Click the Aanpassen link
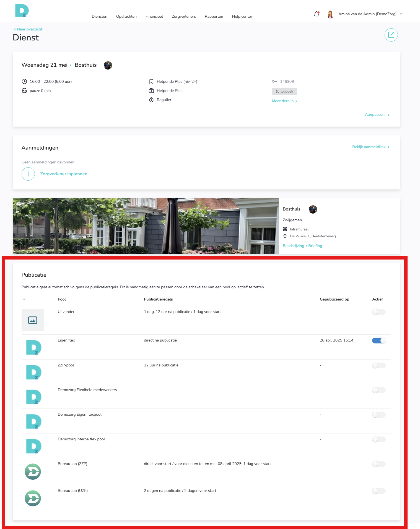 [x=377, y=115]
